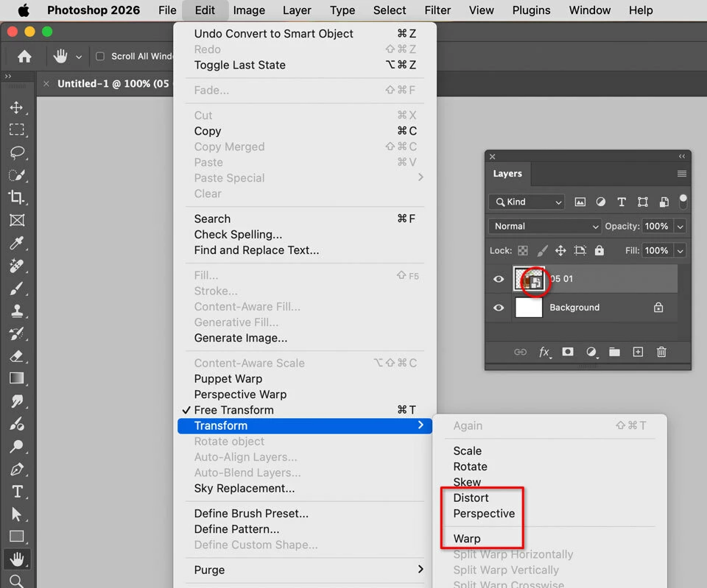Toggle filter for shape layers
This screenshot has height=588, width=707.
pos(642,202)
